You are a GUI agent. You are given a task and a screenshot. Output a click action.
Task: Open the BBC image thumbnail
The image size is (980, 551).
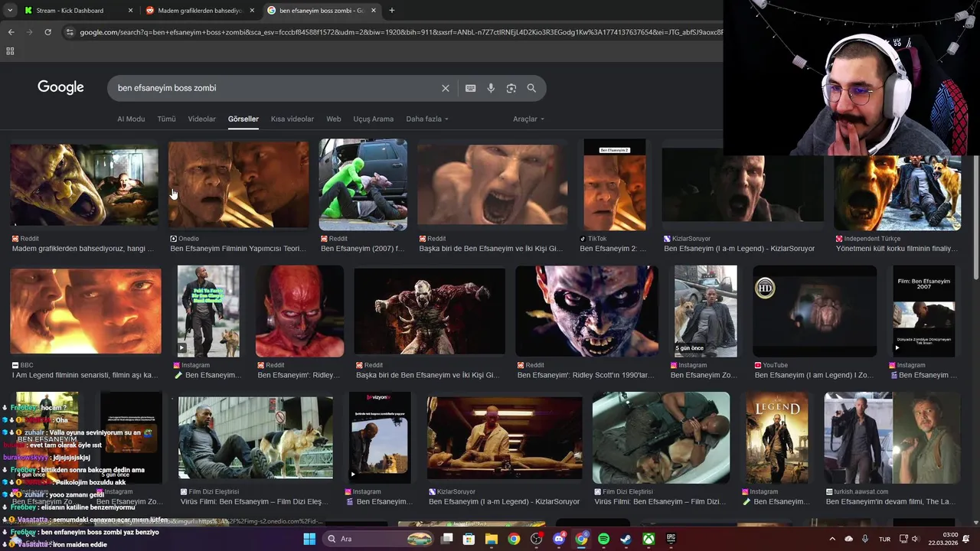[86, 311]
